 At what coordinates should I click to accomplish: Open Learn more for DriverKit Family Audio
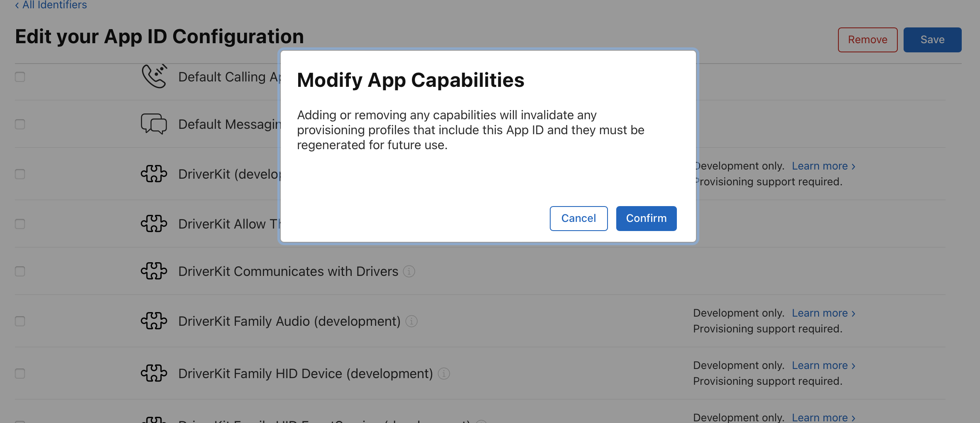(x=823, y=313)
